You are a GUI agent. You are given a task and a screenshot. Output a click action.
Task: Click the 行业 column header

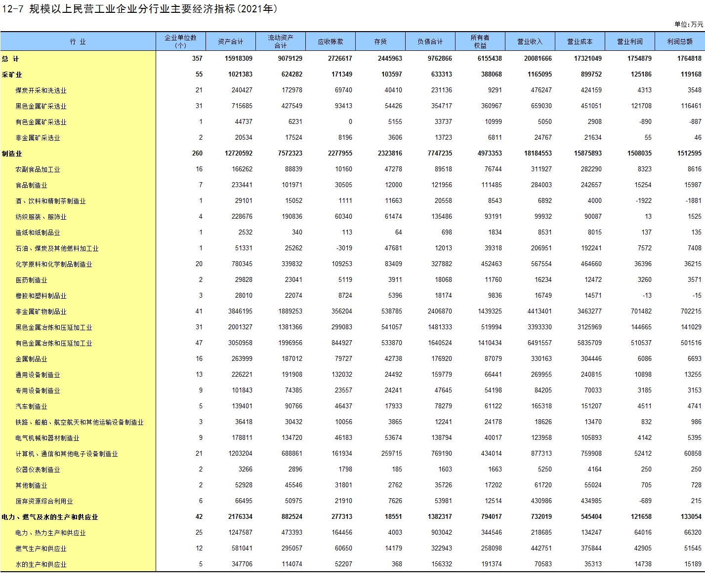coord(78,41)
